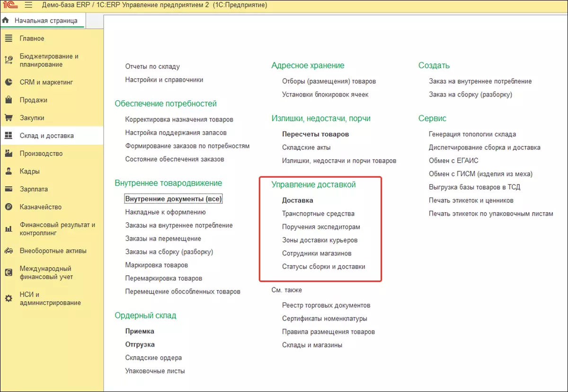Screen dimensions: 568x392
Task: Open Выгрузка базы товаров в ТСД
Action: pos(474,187)
